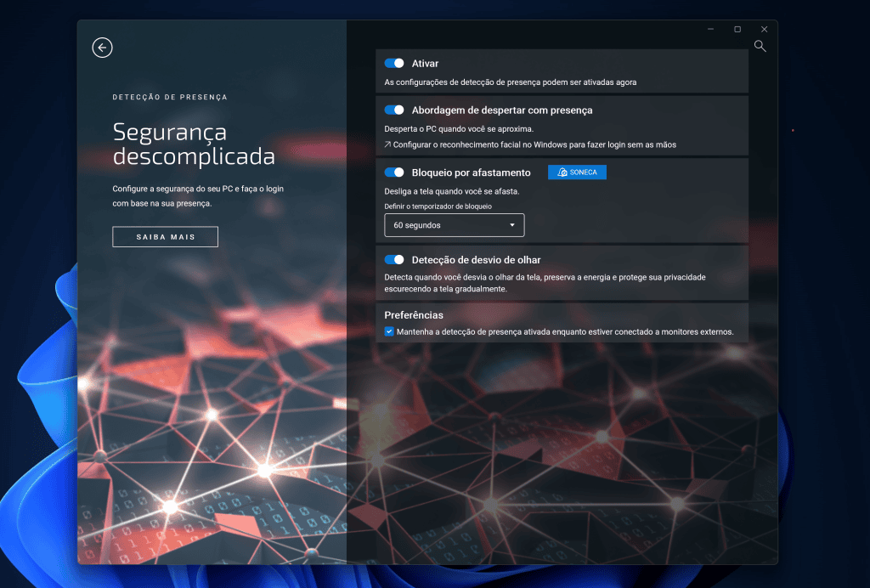Uncheck keep presence detection with external monitors
The image size is (870, 588).
tap(389, 331)
